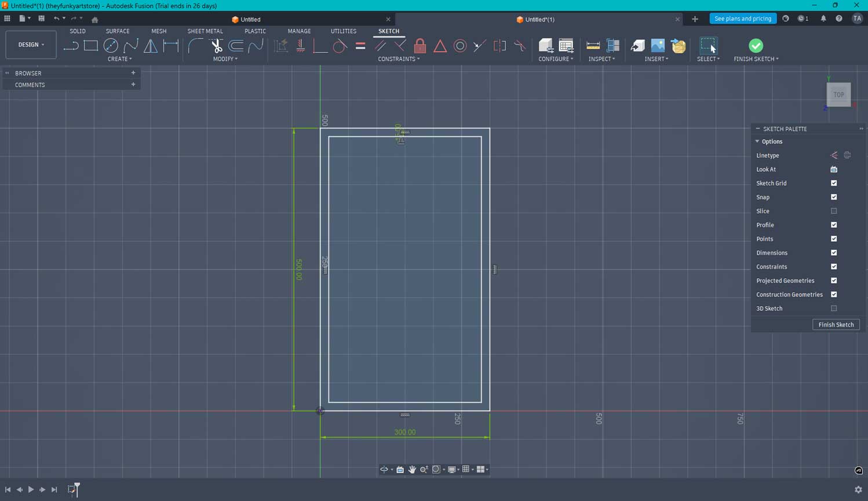This screenshot has width=868, height=501.
Task: Expand the CREATE dropdown menu
Action: pyautogui.click(x=119, y=59)
